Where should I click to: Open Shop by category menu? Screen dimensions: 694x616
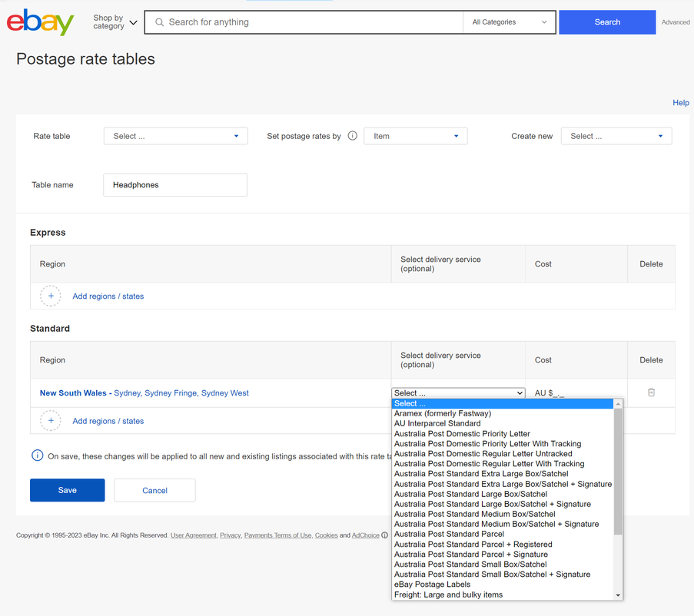click(x=115, y=22)
